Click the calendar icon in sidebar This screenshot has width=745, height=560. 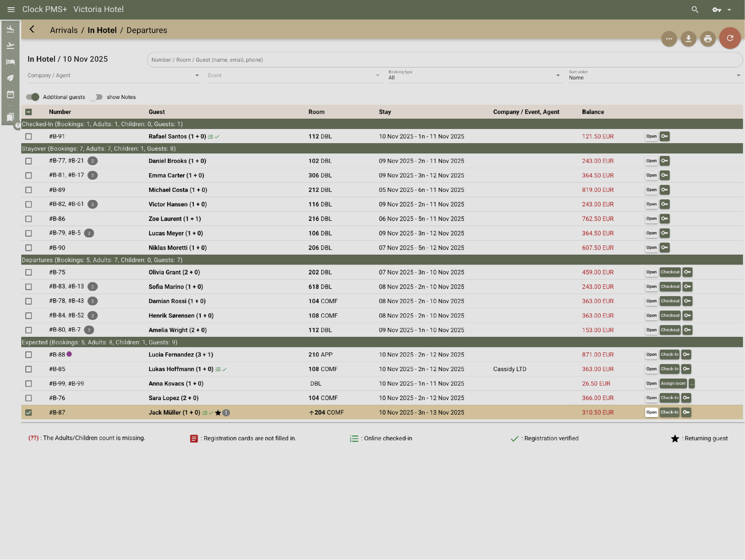coord(10,94)
